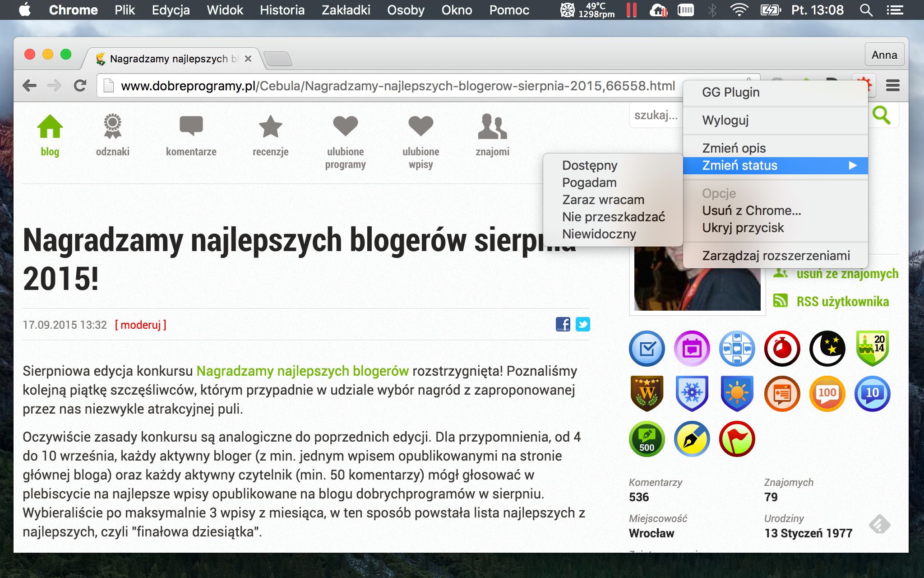The image size is (924, 578).
Task: Reload the page with refresh button
Action: click(80, 85)
